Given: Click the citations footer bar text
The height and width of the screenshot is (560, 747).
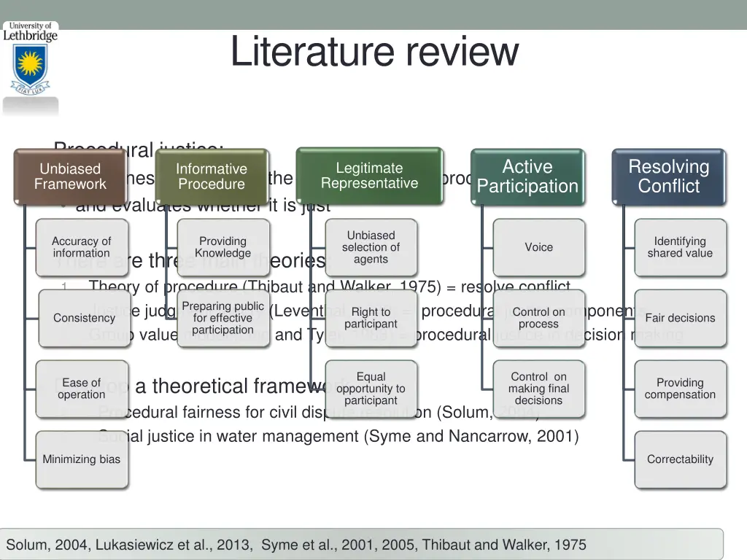Looking at the screenshot, I should point(296,544).
